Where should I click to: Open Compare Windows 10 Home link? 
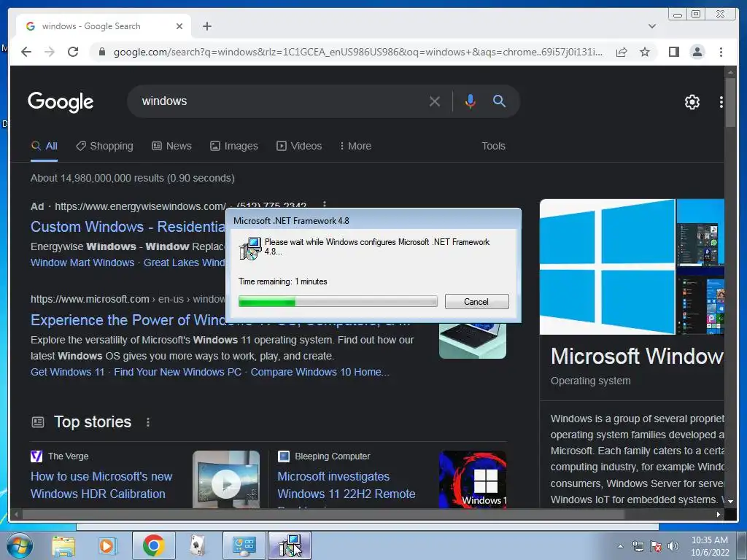[320, 372]
